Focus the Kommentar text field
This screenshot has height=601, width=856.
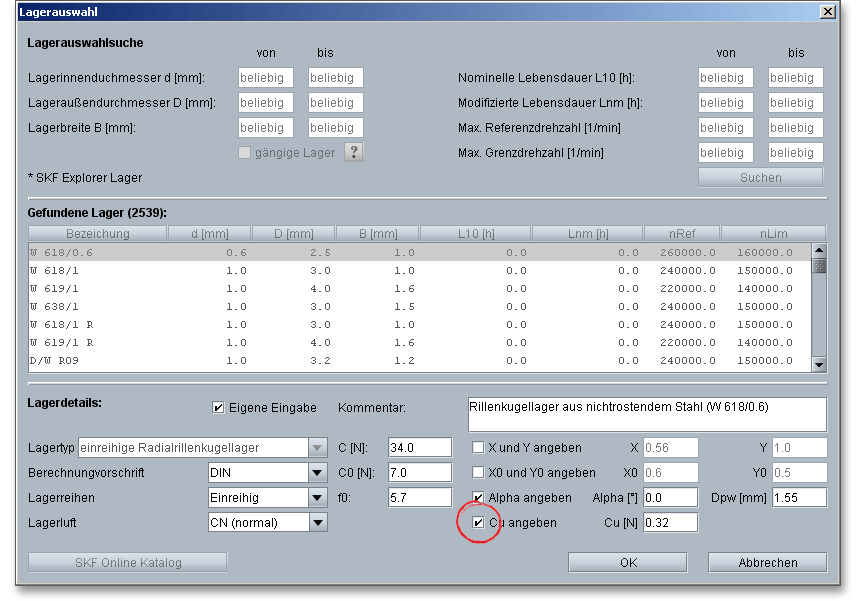tap(646, 414)
